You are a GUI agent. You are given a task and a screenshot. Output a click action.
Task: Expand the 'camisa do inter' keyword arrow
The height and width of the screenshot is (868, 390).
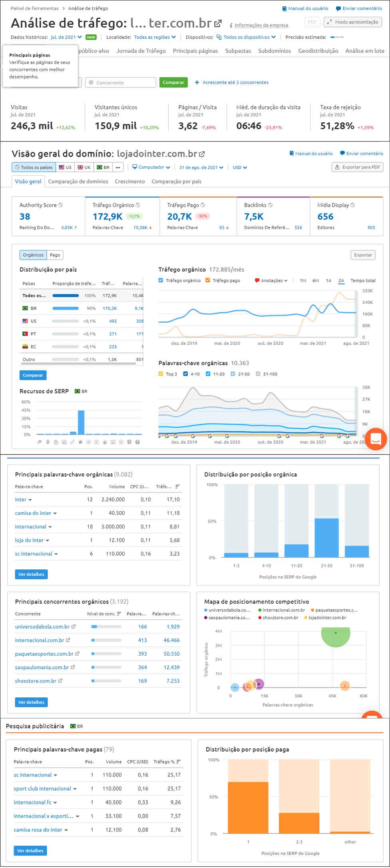(55, 513)
